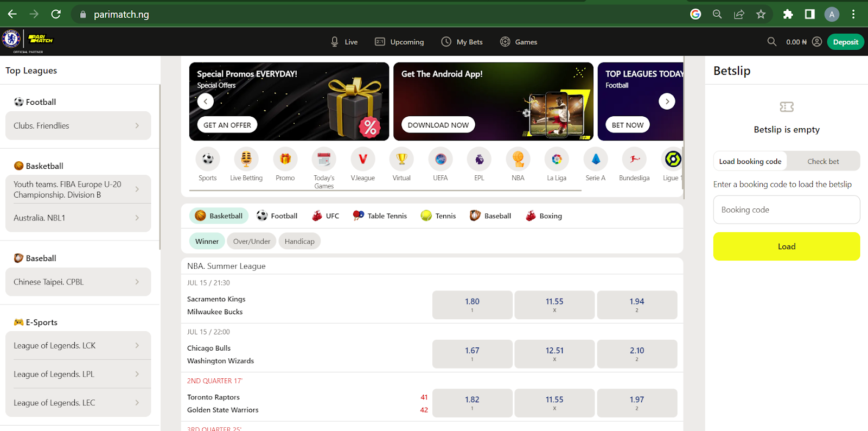Viewport: 868px width, 431px height.
Task: Open the browser extensions puzzle icon
Action: point(788,14)
